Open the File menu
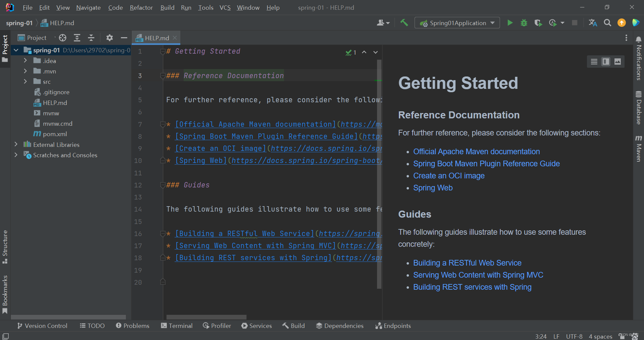The width and height of the screenshot is (644, 340). pos(28,7)
